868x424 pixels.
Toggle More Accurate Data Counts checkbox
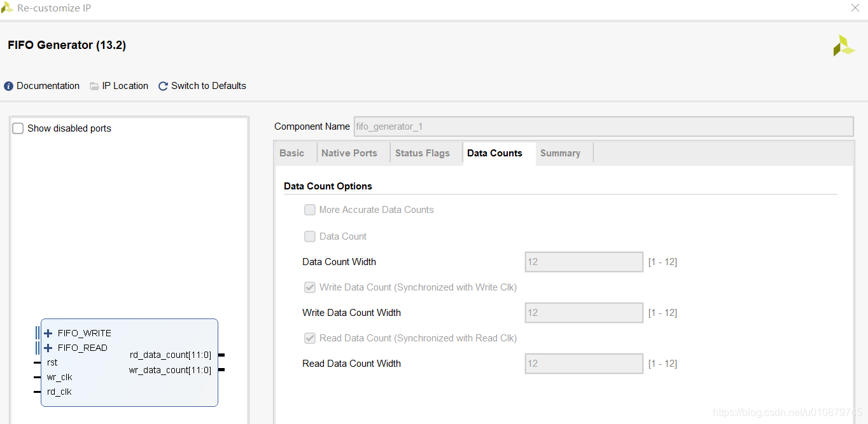coord(310,210)
